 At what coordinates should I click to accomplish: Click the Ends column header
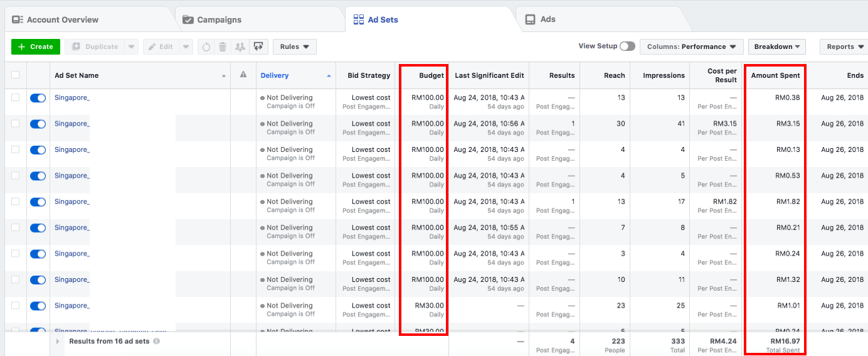(x=855, y=75)
